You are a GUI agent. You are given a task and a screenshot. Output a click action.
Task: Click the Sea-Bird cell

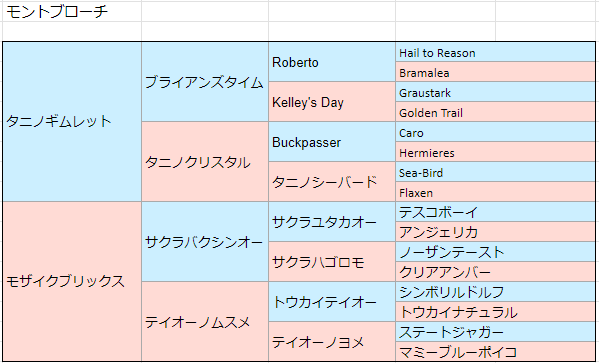pos(495,172)
